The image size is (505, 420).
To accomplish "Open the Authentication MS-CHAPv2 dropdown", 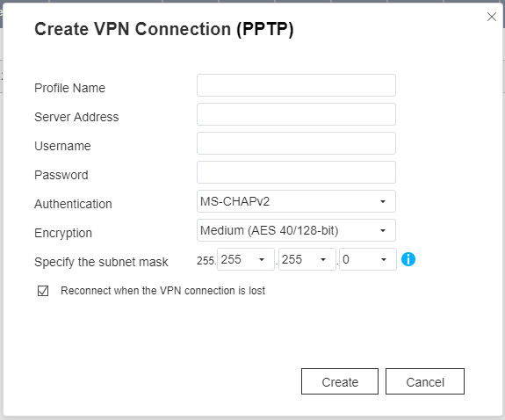I will 296,201.
